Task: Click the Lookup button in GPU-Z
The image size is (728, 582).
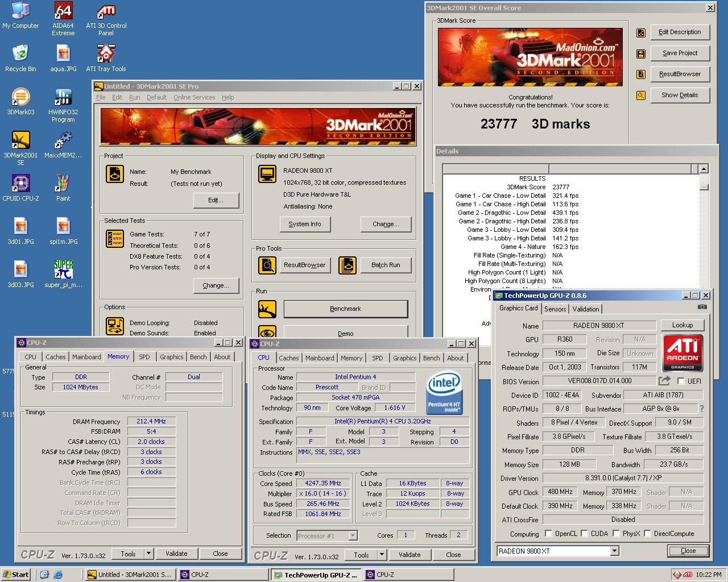Action: point(682,325)
